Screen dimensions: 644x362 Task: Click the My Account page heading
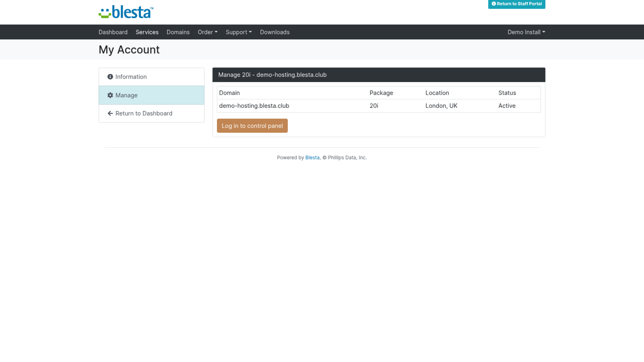tap(129, 50)
